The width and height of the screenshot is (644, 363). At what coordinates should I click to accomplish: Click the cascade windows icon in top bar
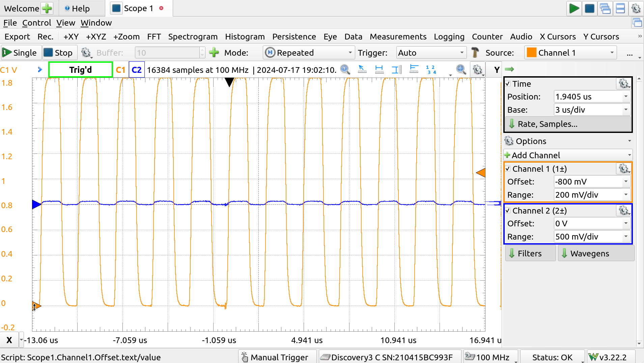click(x=605, y=8)
